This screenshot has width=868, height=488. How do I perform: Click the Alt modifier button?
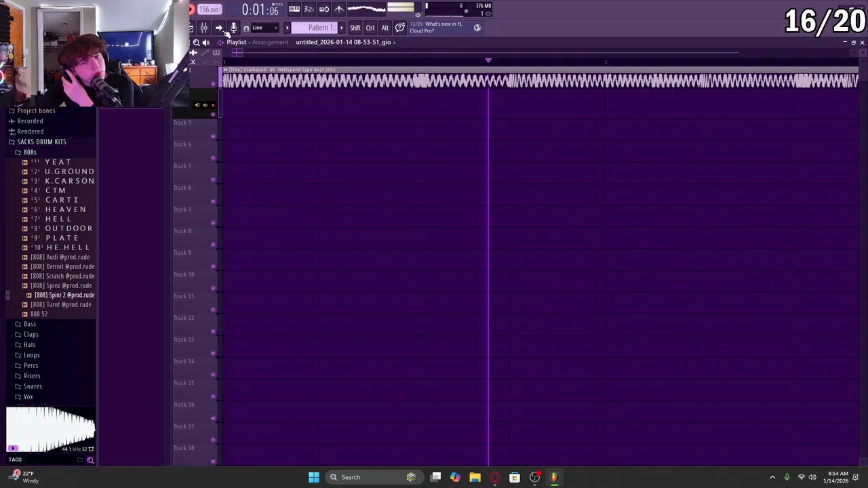point(385,28)
